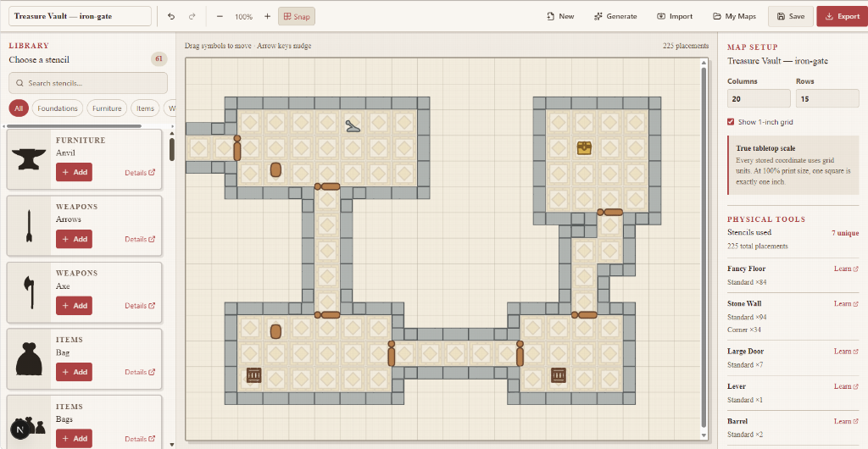This screenshot has height=449, width=868.
Task: Export the map
Action: [x=842, y=17]
